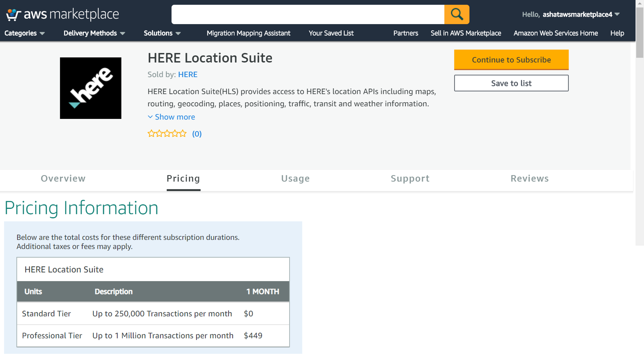Open Sell in AWS Marketplace
Image resolution: width=644 pixels, height=361 pixels.
point(466,33)
